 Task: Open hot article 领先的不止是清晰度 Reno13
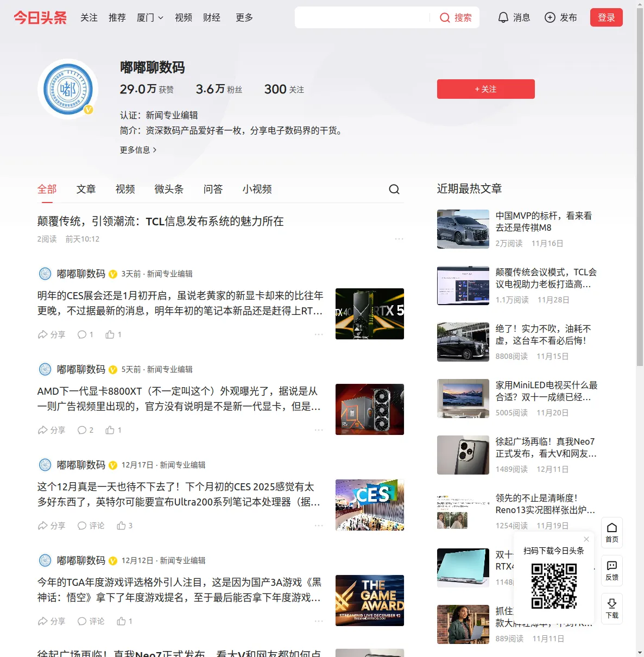545,504
